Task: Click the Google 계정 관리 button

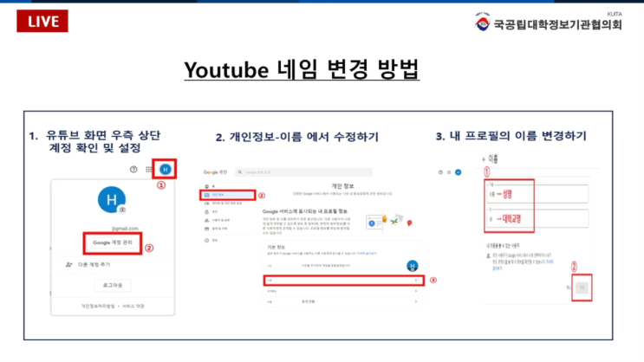Action: point(113,243)
